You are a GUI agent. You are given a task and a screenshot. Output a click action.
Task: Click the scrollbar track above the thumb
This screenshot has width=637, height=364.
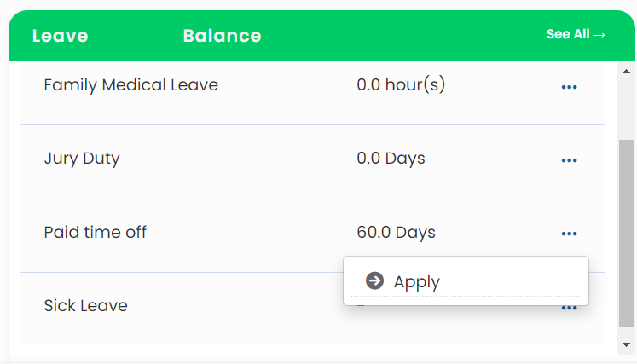(x=626, y=109)
